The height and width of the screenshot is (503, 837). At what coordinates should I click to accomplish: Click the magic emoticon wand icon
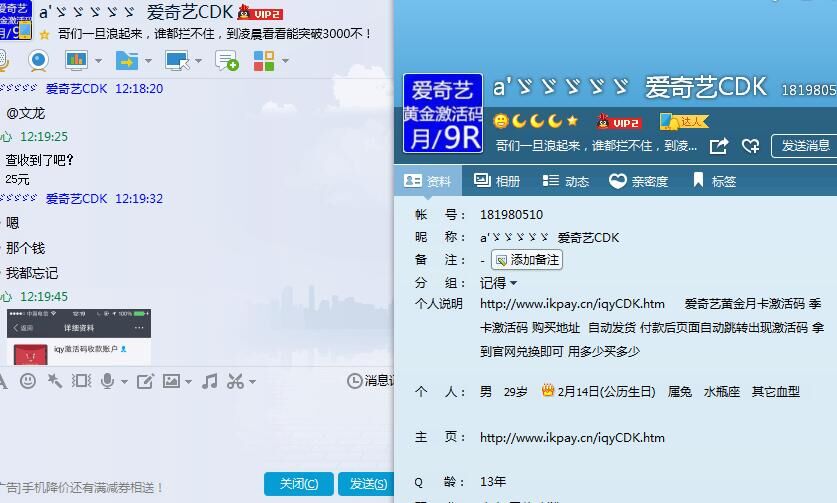point(54,381)
